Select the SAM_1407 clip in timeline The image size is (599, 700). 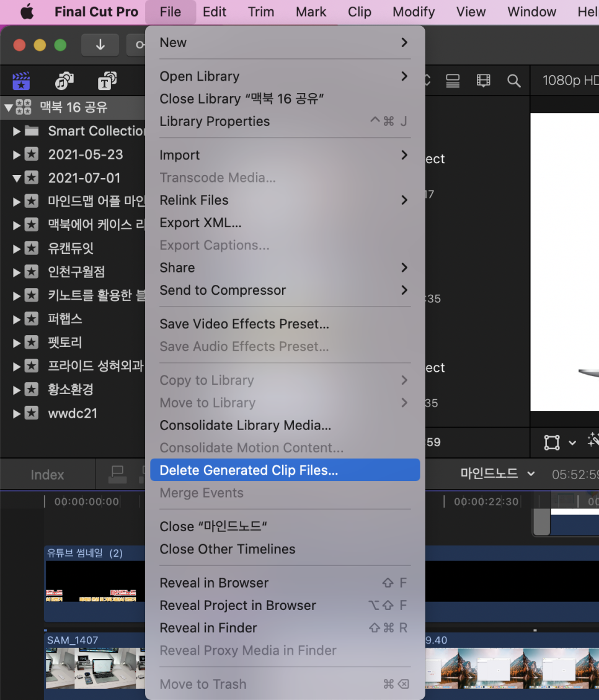(94, 665)
